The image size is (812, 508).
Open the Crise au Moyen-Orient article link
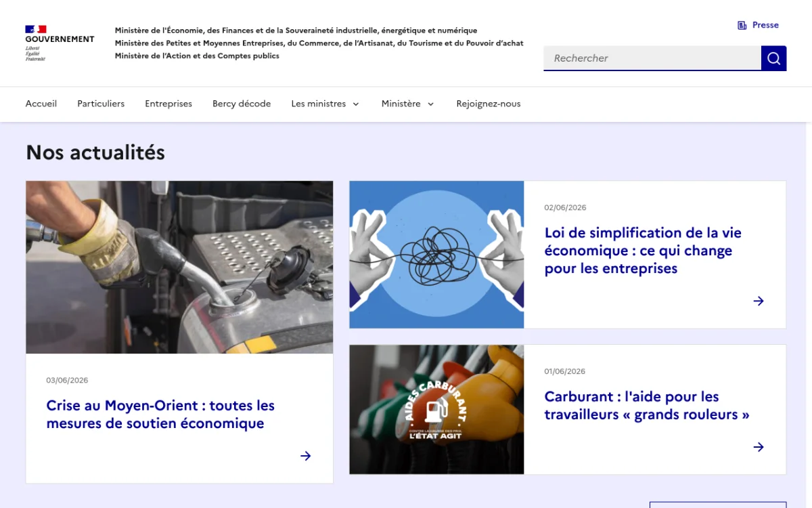tap(160, 415)
